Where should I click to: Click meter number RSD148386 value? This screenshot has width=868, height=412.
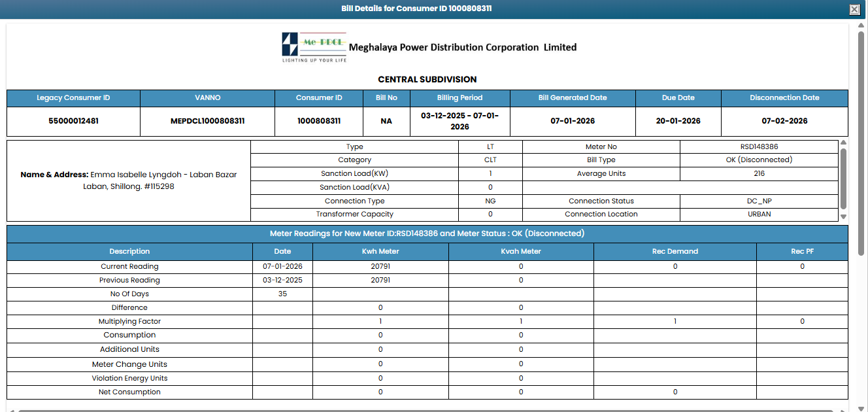(x=759, y=147)
